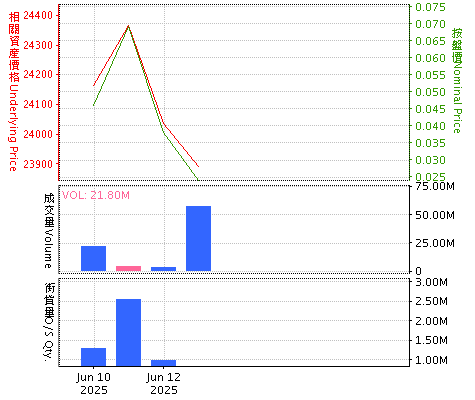Click the 0.060 nominal price tick
475x400 pixels.
coord(430,58)
